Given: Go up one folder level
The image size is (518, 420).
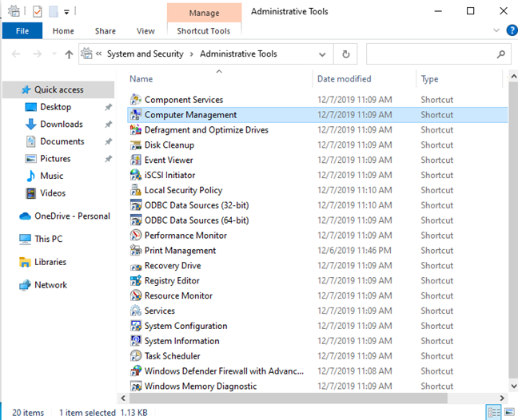Looking at the screenshot, I should (x=69, y=53).
